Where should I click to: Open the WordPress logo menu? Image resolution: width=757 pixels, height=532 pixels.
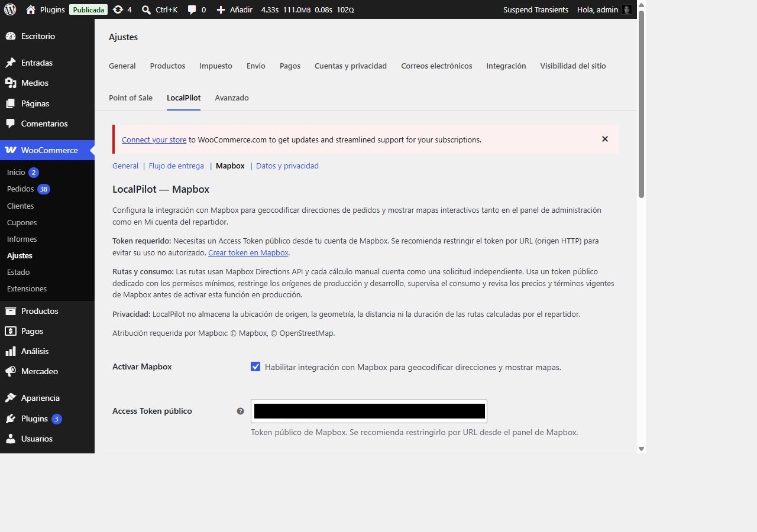[x=10, y=9]
